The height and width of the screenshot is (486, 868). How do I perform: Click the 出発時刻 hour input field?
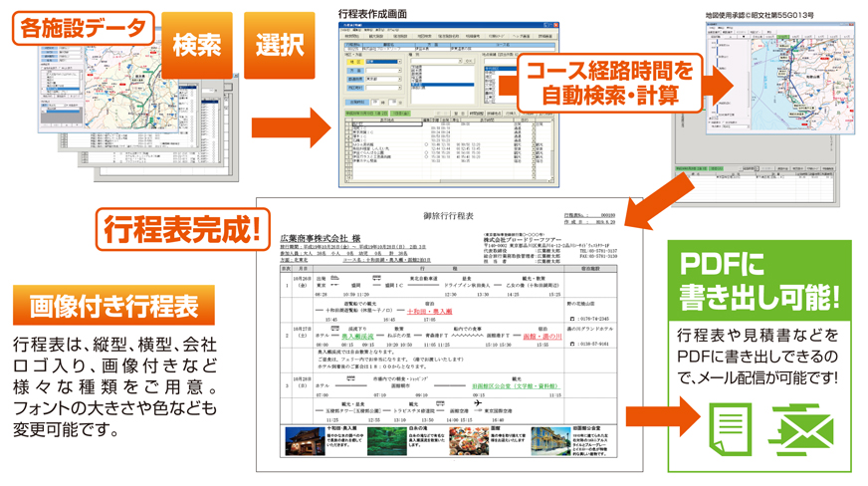(x=373, y=103)
